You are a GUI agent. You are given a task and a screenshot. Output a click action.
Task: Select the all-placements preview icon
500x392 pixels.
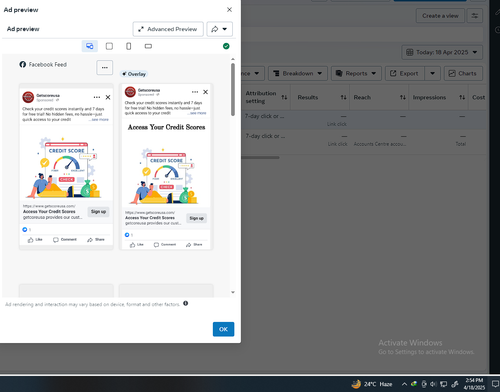(x=90, y=46)
